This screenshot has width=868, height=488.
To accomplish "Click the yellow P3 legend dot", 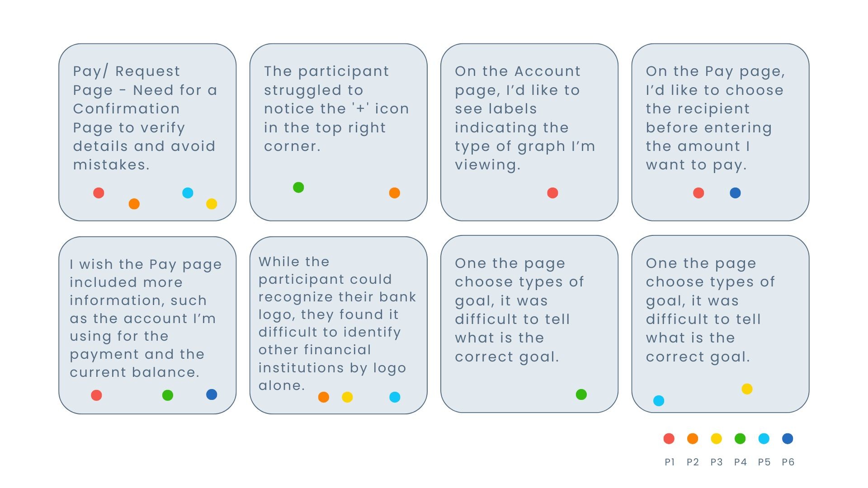I will coord(716,439).
